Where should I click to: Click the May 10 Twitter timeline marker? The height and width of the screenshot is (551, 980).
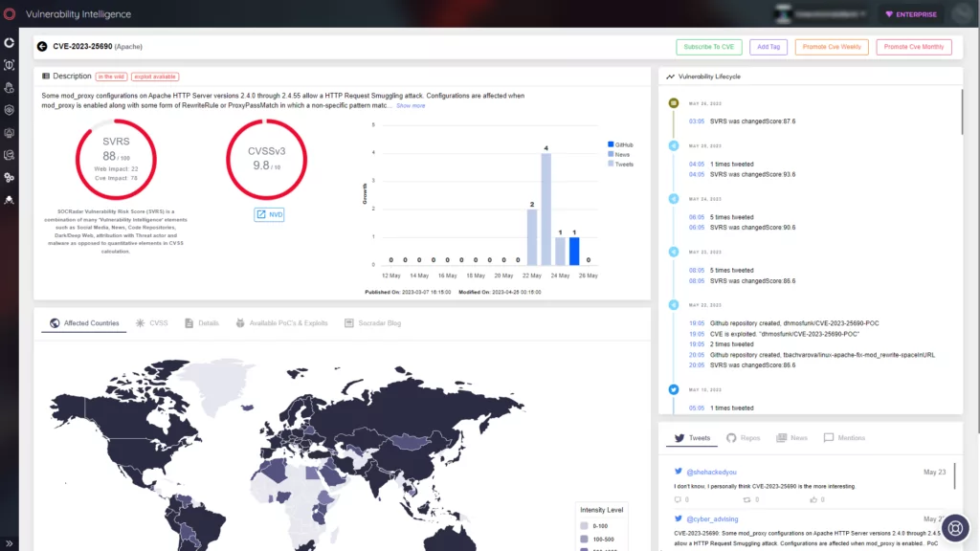[673, 389]
